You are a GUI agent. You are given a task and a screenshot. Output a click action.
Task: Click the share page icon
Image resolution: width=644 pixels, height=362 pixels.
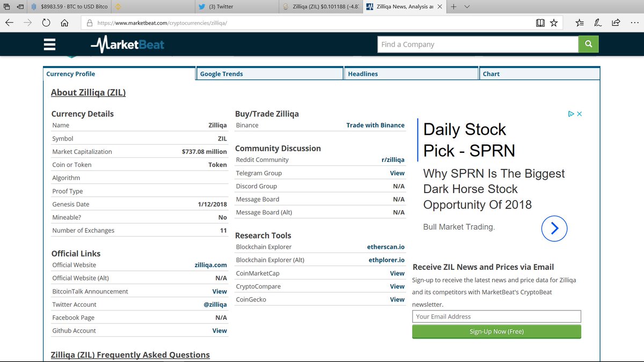616,23
